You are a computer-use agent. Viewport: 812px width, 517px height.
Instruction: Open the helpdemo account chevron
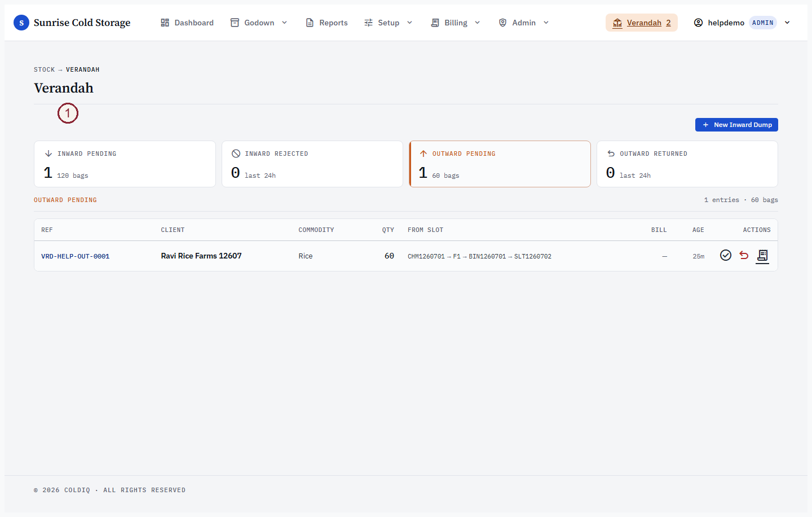pyautogui.click(x=787, y=23)
